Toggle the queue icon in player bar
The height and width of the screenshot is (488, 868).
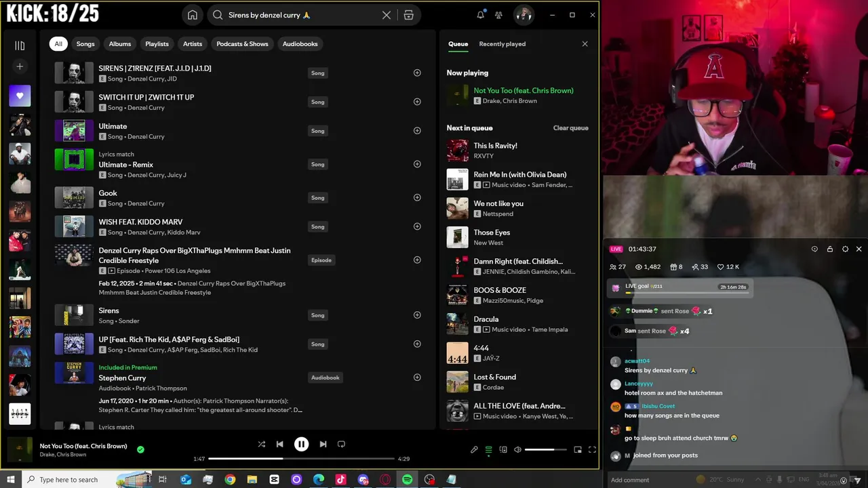pos(488,449)
